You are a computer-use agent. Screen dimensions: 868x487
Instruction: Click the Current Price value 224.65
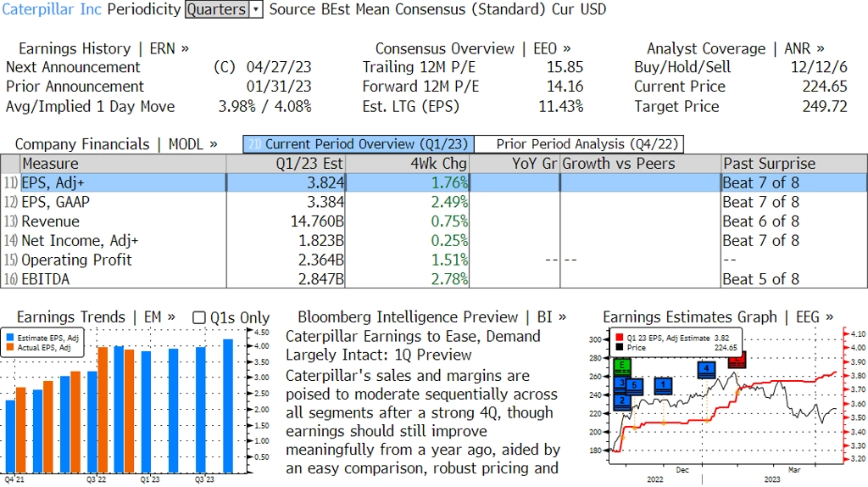click(825, 87)
